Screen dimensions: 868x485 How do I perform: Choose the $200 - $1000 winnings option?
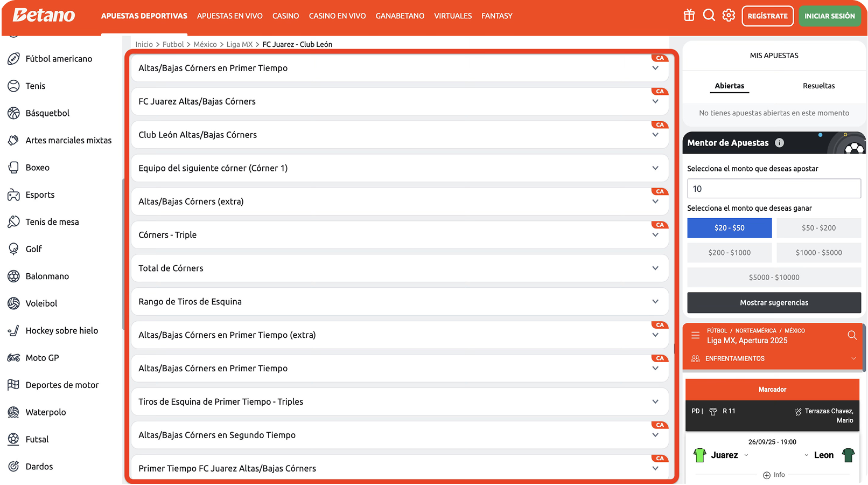729,253
